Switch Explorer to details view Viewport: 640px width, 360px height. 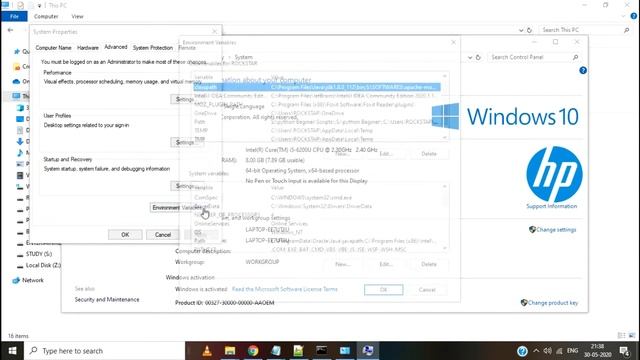(x=622, y=336)
